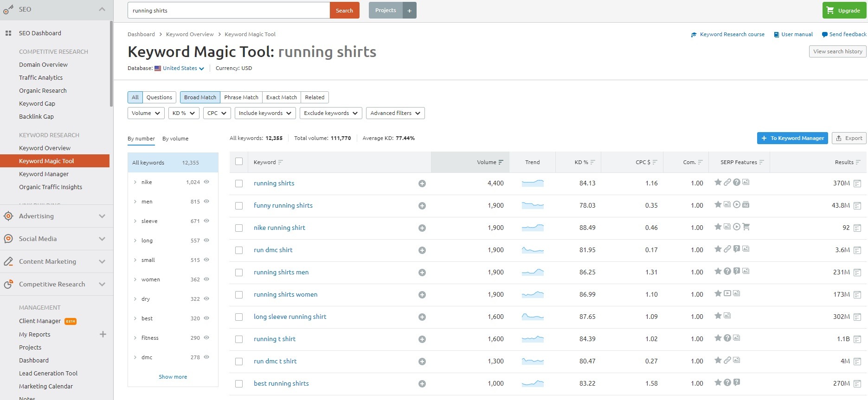Open SERP snapshot icon for 'running shirts men' row
This screenshot has height=400, width=868.
point(857,273)
